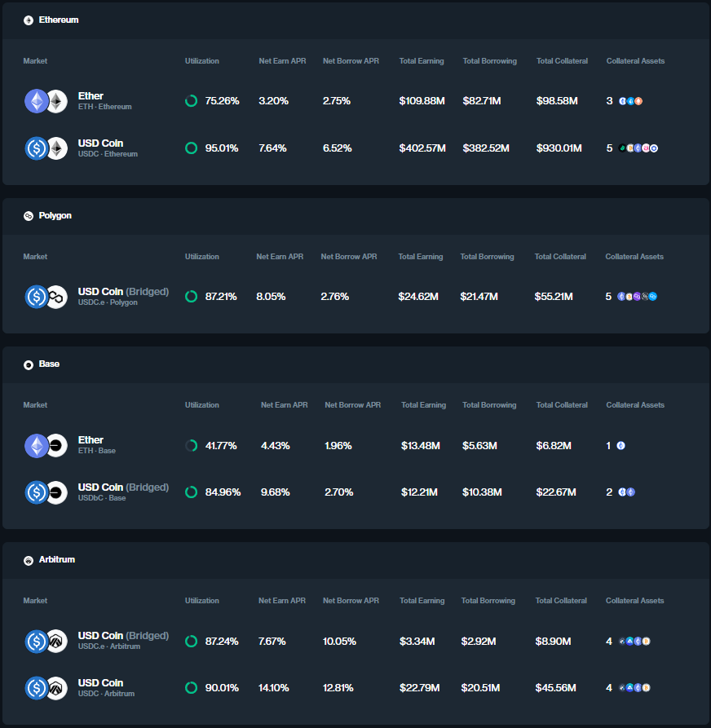This screenshot has height=728, width=711.
Task: Click Total Earning header in Base table
Action: [x=423, y=405]
